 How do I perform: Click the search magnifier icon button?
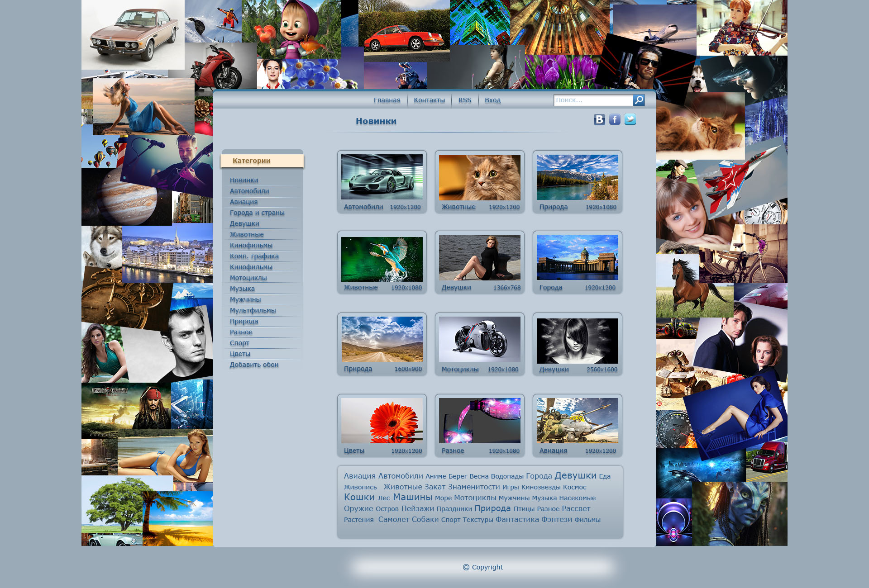(639, 100)
